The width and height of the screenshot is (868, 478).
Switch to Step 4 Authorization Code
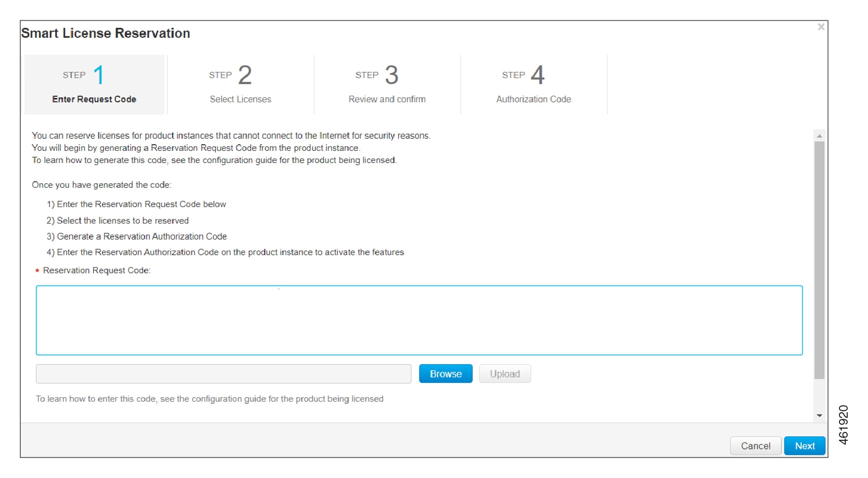click(x=534, y=85)
